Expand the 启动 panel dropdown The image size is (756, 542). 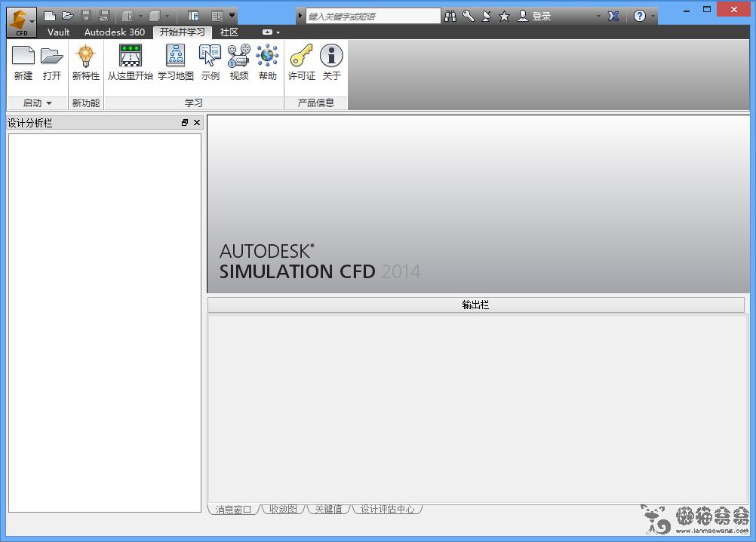pos(37,103)
